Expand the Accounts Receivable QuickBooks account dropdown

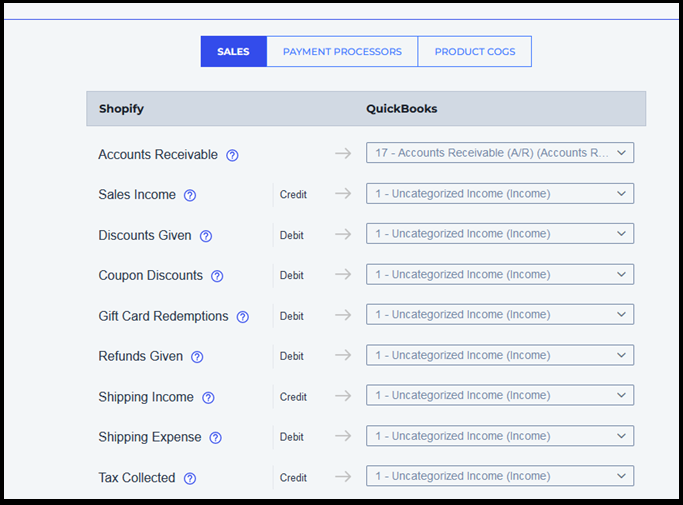499,153
